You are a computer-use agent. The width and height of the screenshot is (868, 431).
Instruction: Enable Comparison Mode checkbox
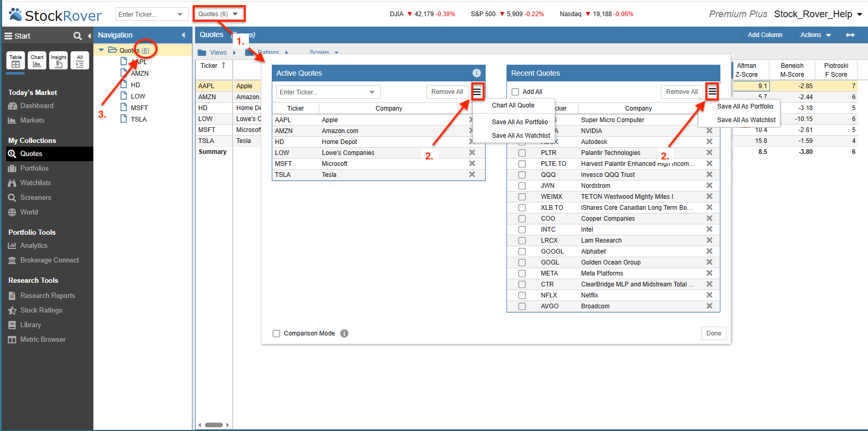click(x=276, y=333)
